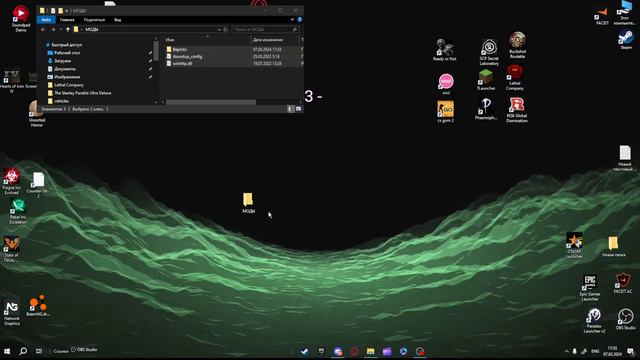Click Explorer horizontal scrollbar
The width and height of the screenshot is (640, 360).
[211, 102]
